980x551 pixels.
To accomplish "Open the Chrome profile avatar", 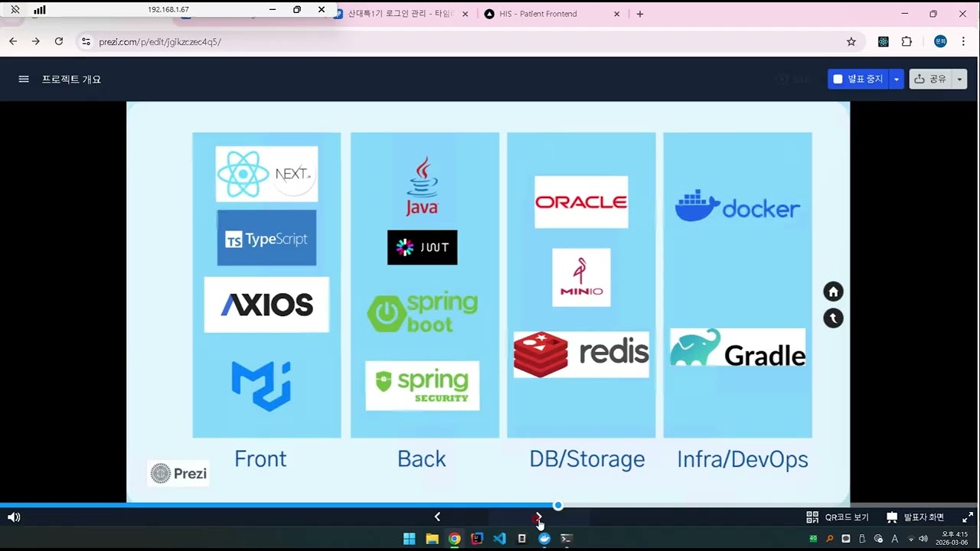I will [940, 41].
